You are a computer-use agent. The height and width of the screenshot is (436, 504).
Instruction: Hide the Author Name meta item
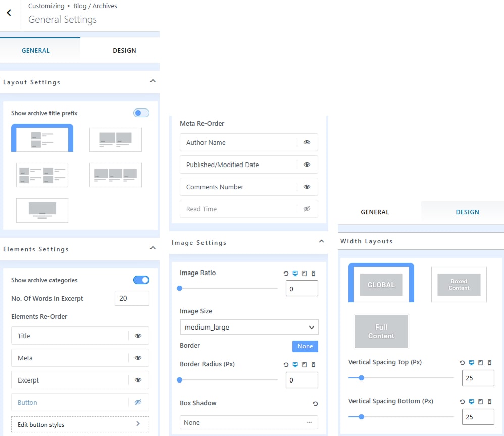point(307,142)
